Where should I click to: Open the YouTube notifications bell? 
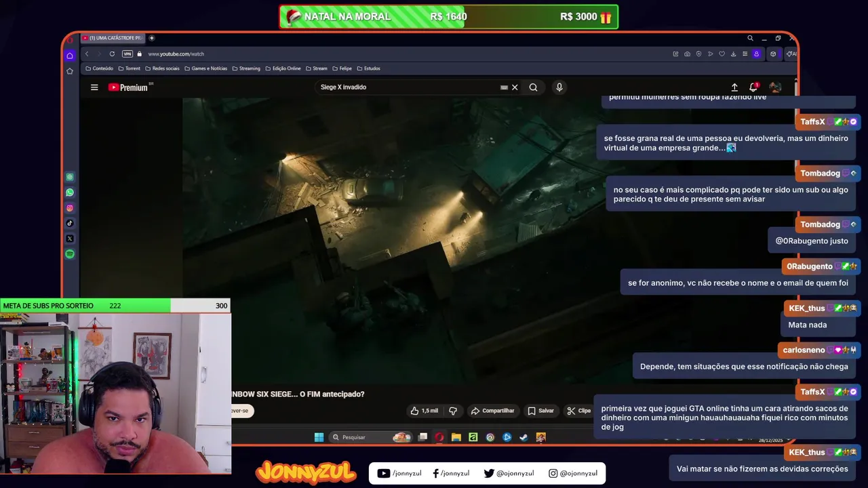coord(753,87)
